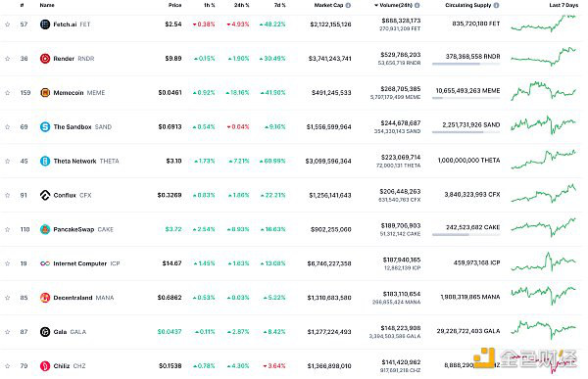
Task: Click the PancakeSwap CAKE logo
Action: [45, 229]
